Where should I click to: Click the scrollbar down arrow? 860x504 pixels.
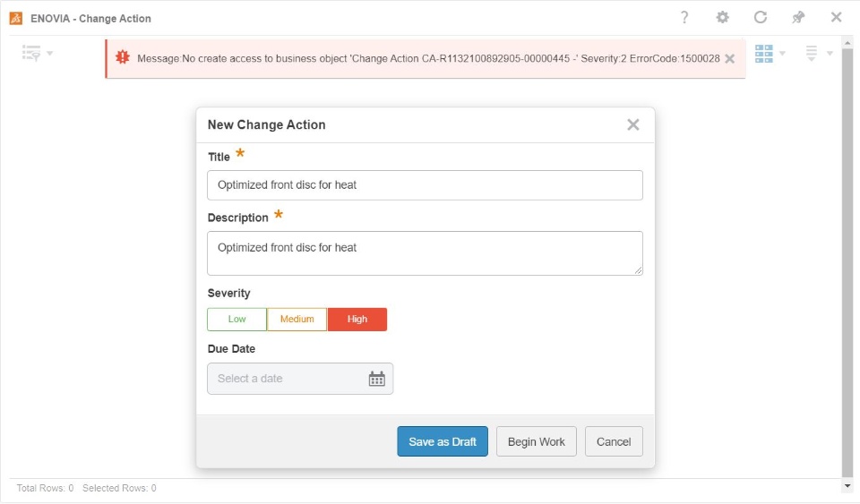[847, 485]
